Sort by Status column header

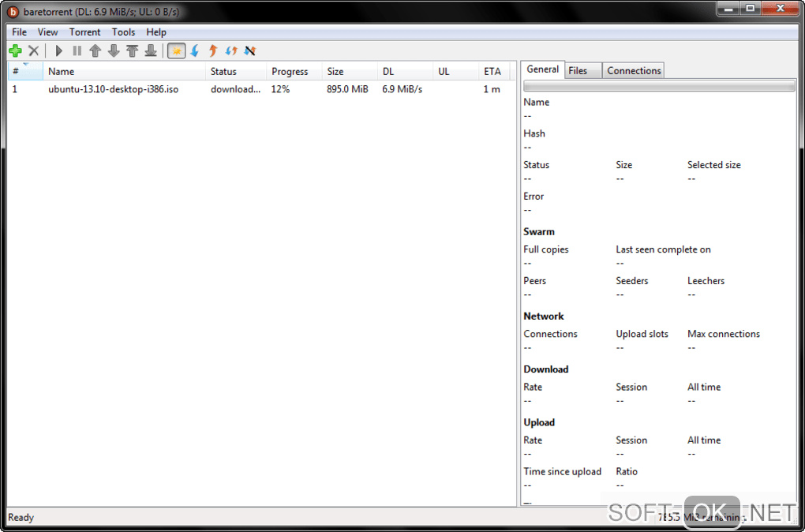click(236, 71)
